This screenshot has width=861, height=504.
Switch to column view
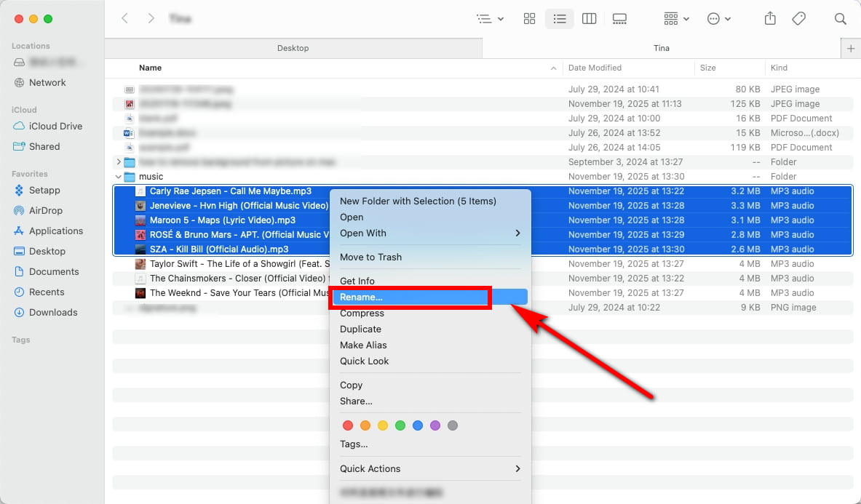[590, 19]
